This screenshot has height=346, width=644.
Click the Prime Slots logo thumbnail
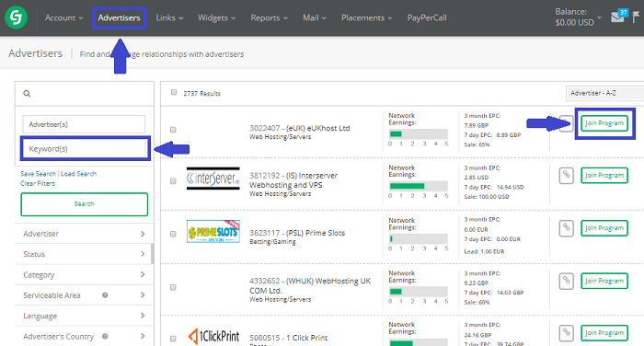[x=213, y=231]
